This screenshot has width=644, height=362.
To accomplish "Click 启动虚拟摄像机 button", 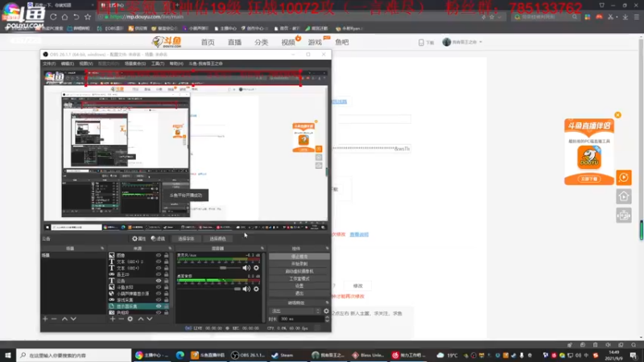I will click(x=299, y=271).
